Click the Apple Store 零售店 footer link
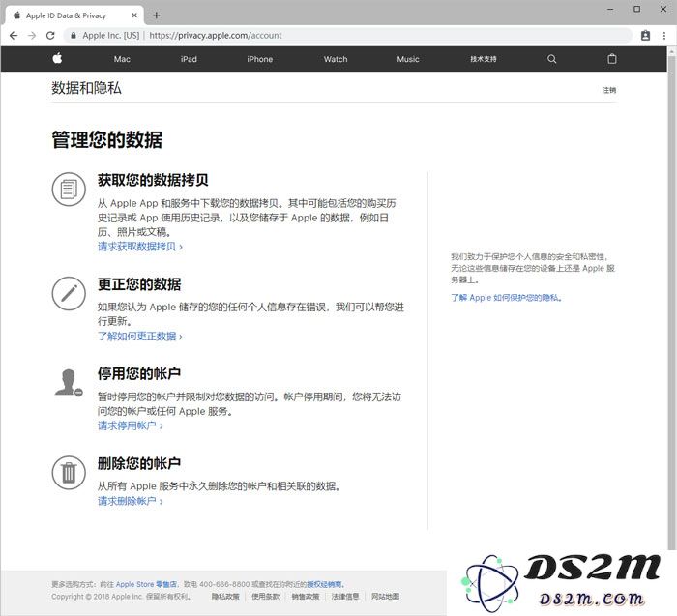Image resolution: width=677 pixels, height=616 pixels. [x=146, y=584]
